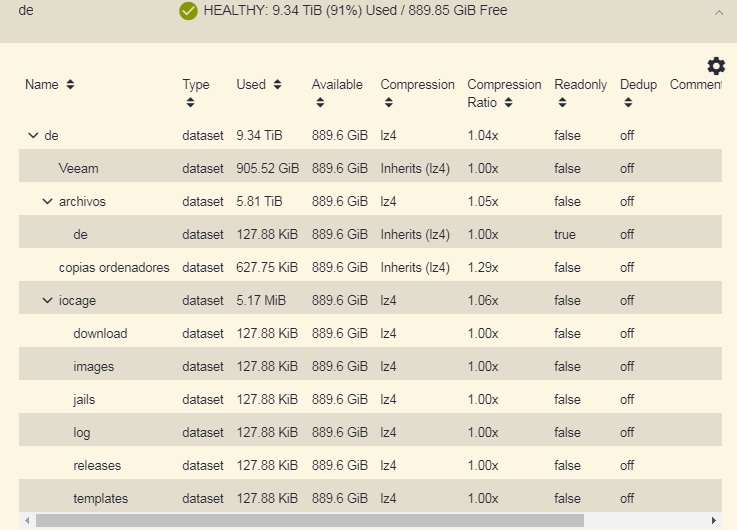This screenshot has width=737, height=530.
Task: Click the green HEALTHY status check icon
Action: (188, 11)
